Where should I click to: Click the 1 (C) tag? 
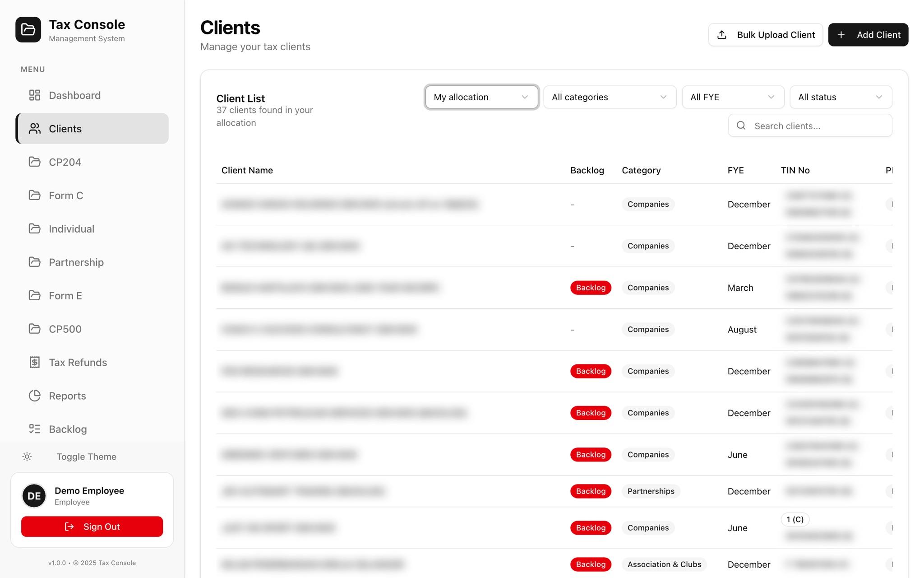795,519
